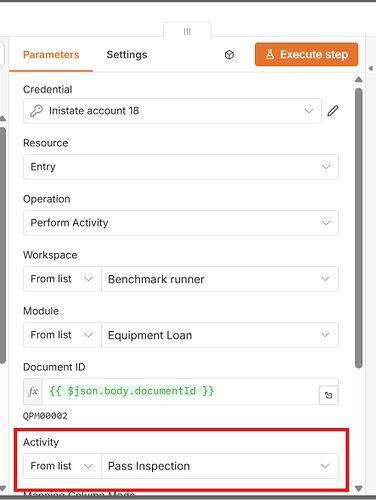
Task: Click the cube icon beside the Settings tab
Action: point(229,55)
